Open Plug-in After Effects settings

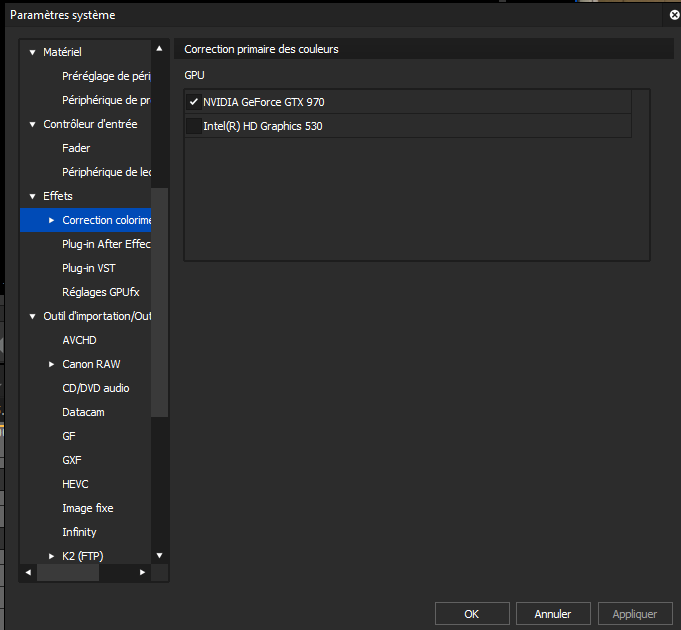(x=106, y=244)
